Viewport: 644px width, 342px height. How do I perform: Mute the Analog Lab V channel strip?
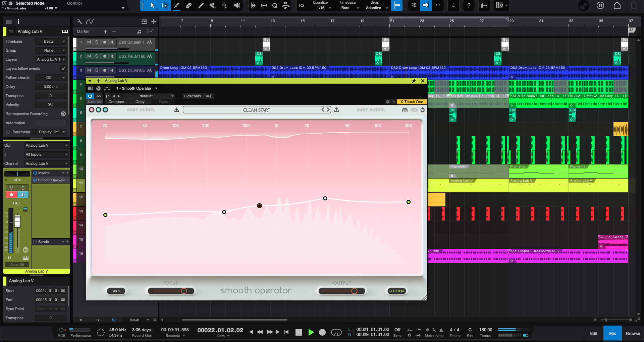(x=11, y=188)
